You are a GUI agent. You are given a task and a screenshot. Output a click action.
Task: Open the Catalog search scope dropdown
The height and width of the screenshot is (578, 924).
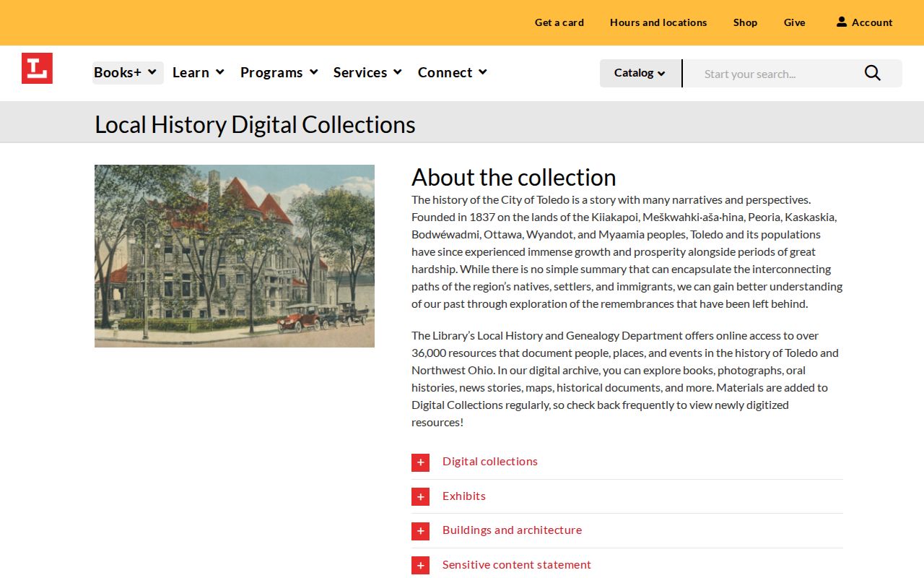640,73
